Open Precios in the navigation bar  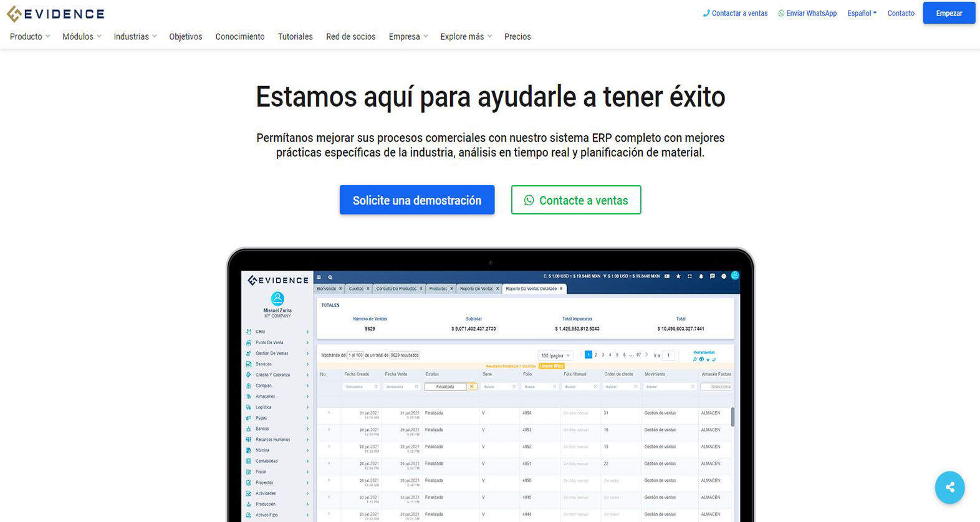(517, 37)
